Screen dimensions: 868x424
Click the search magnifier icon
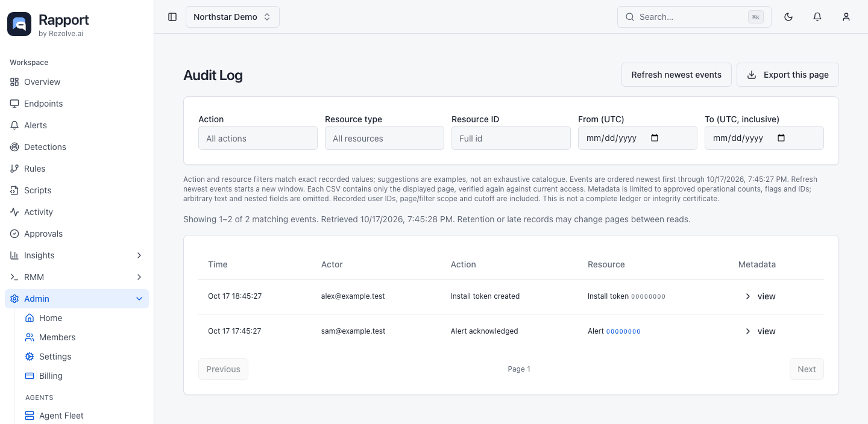[630, 17]
